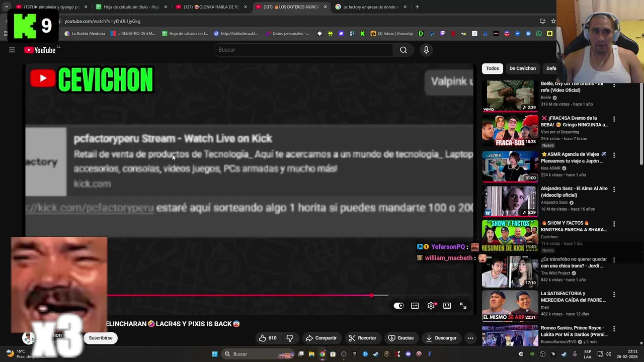Open options for Beéle video suggestion
The width and height of the screenshot is (644, 362).
click(x=614, y=85)
